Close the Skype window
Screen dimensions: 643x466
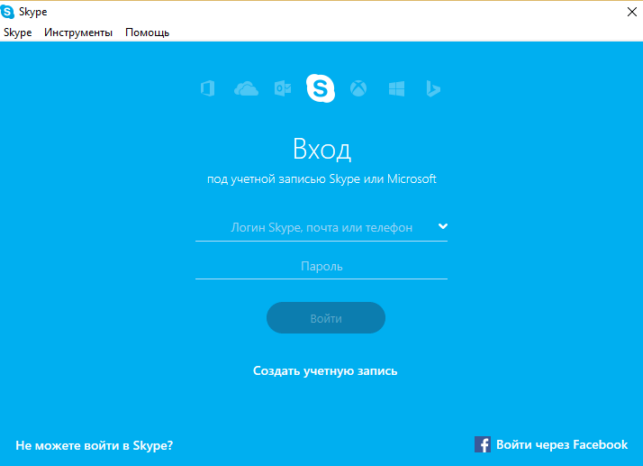[632, 12]
